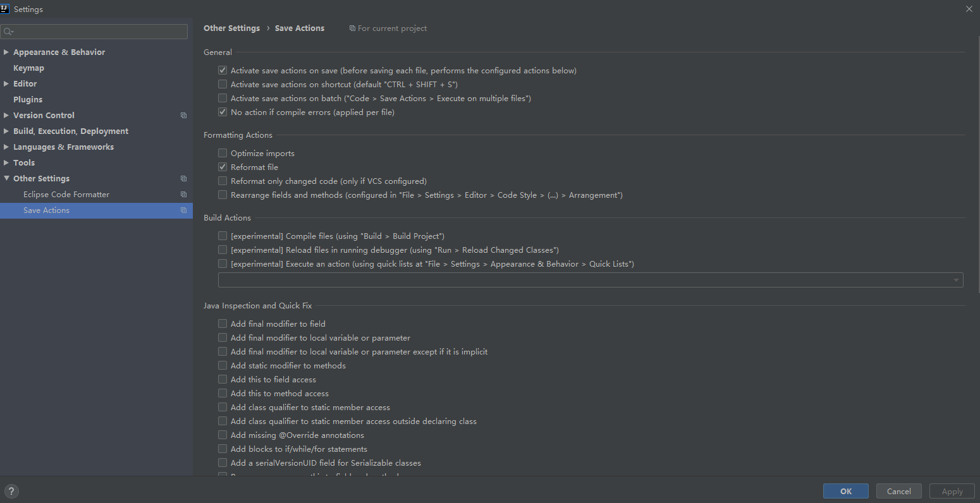Click the settings search input field
This screenshot has width=980, height=503.
coord(95,32)
